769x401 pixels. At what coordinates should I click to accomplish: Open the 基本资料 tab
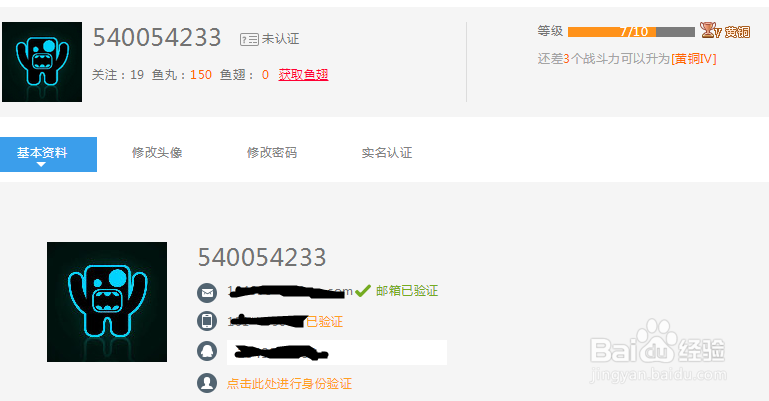[x=49, y=154]
